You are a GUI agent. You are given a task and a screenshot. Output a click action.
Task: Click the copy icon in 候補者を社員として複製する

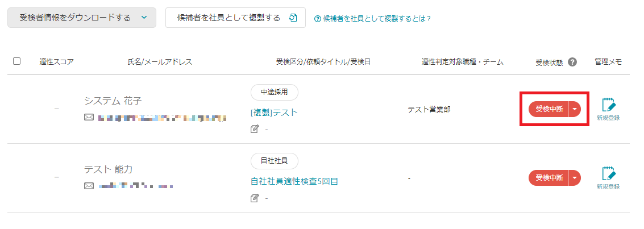point(293,18)
